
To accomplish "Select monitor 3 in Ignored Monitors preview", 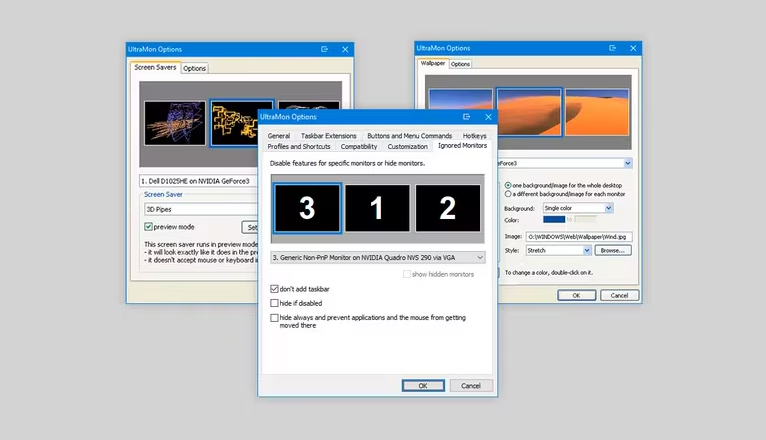I will (x=306, y=208).
